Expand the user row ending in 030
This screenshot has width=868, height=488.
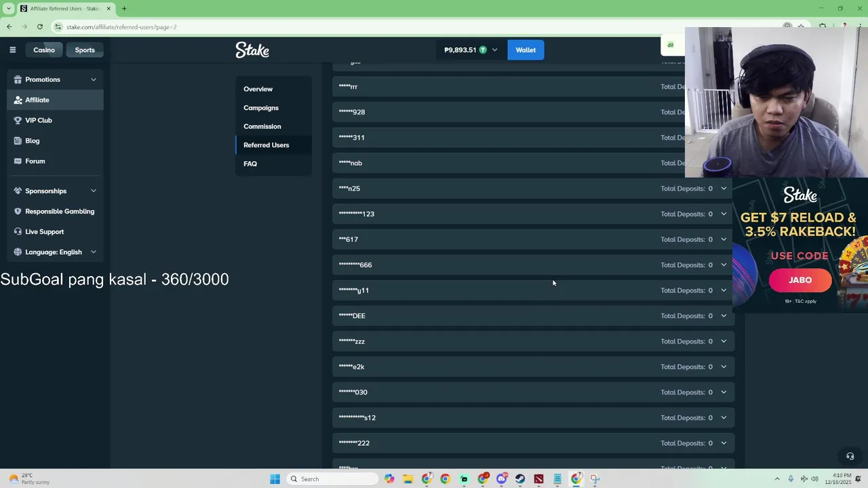(x=724, y=392)
